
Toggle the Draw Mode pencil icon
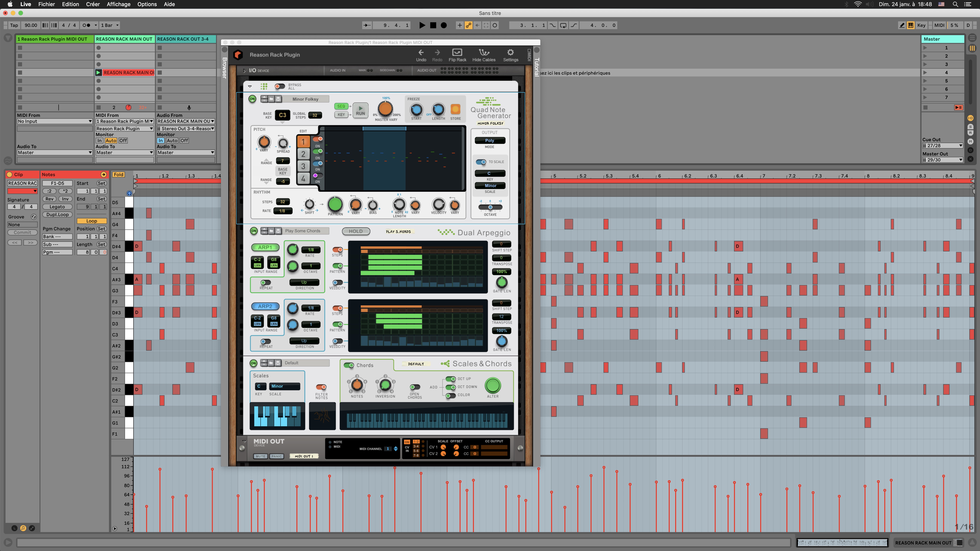902,25
